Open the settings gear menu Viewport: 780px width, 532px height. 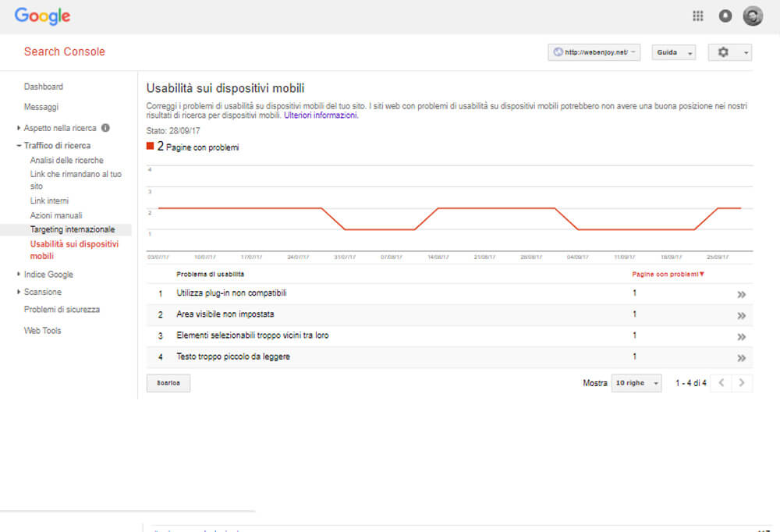[x=730, y=52]
